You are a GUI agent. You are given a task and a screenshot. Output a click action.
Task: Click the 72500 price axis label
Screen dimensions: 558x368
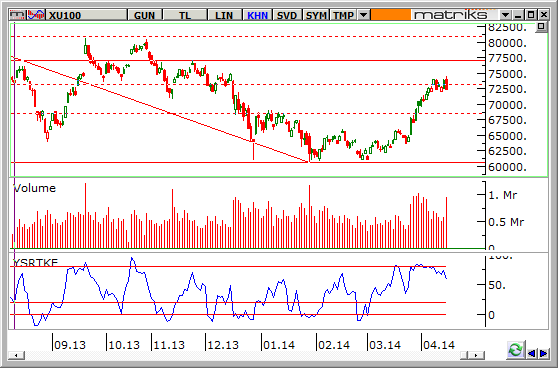pos(507,89)
